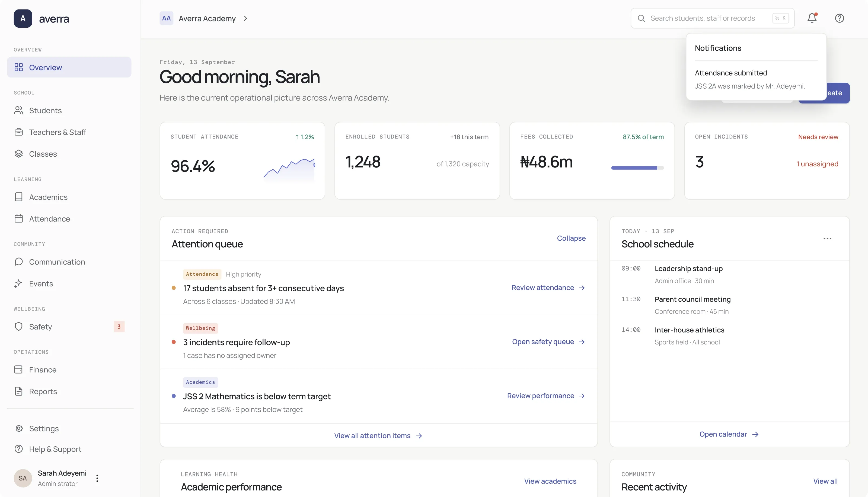Screen dimensions: 868x497
Task: Select the Leadership stand-up schedule entry
Action: click(729, 275)
